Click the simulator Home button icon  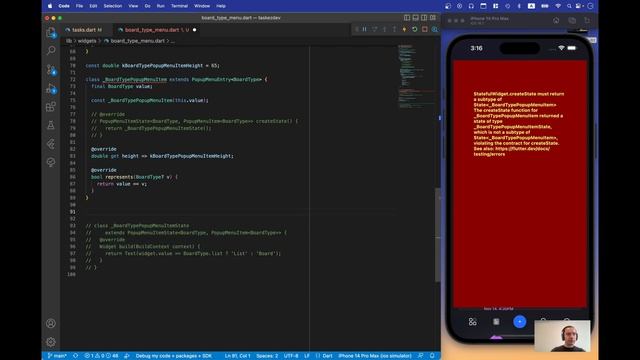click(x=556, y=20)
